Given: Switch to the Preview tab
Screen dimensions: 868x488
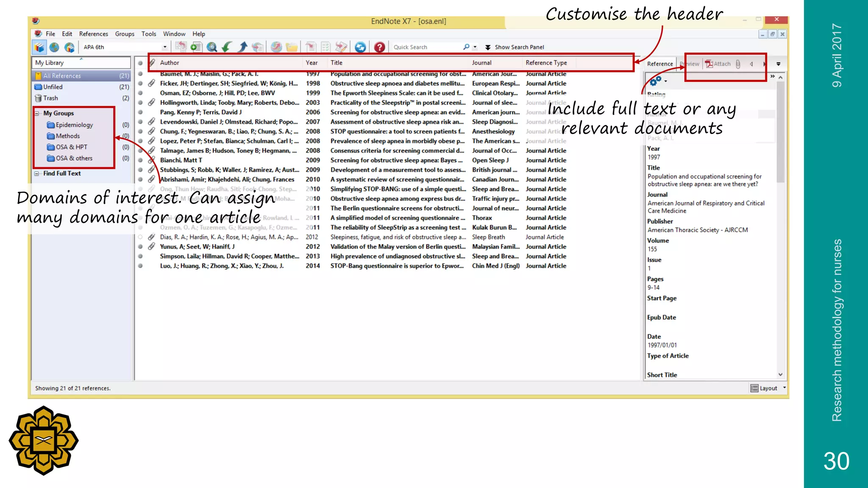Looking at the screenshot, I should click(690, 64).
